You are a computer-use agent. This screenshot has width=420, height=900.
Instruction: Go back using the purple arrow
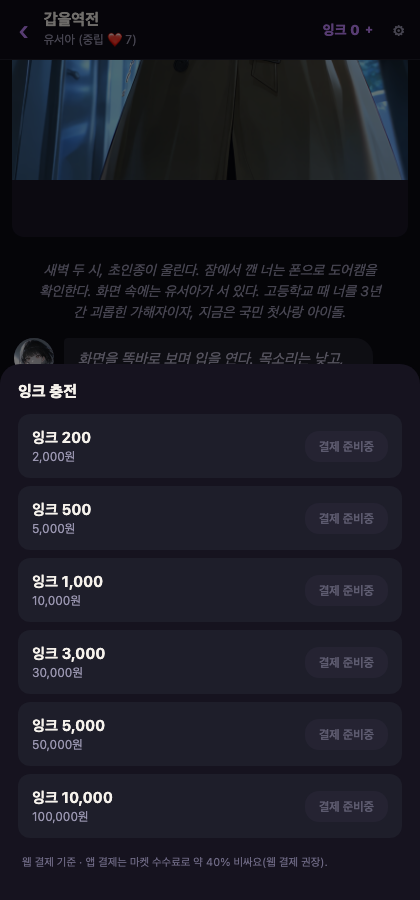[x=24, y=32]
